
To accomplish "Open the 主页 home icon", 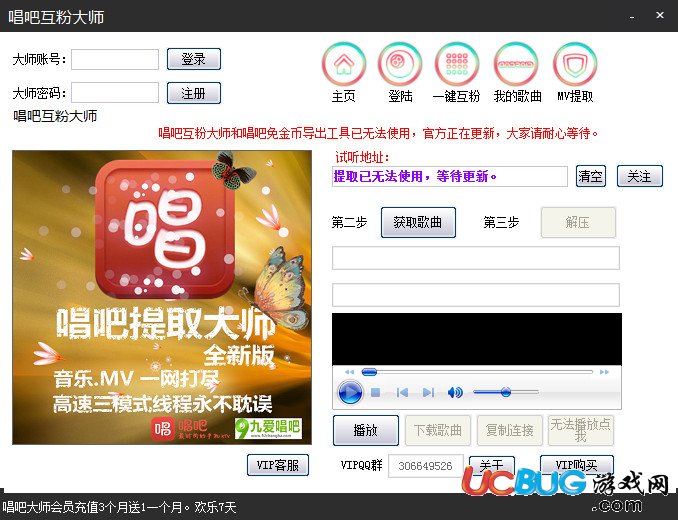I will click(344, 64).
